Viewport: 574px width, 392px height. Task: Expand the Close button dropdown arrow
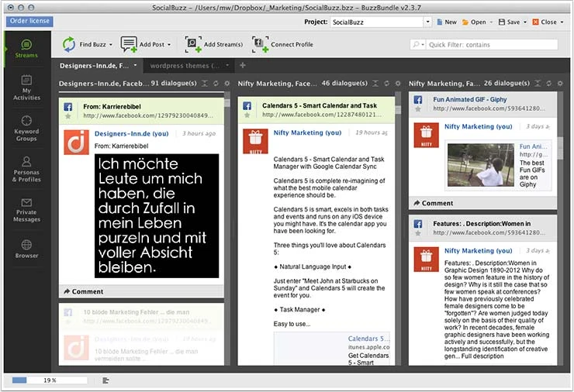coord(562,22)
